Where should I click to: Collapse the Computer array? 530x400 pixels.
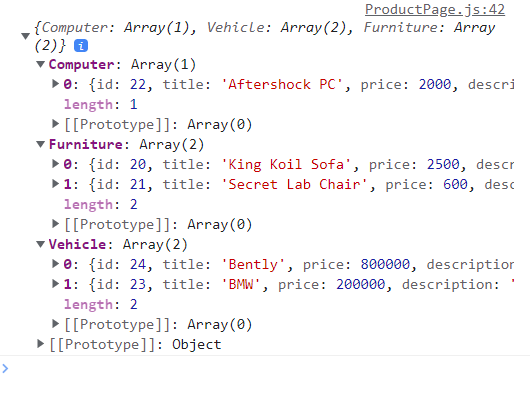click(x=41, y=64)
